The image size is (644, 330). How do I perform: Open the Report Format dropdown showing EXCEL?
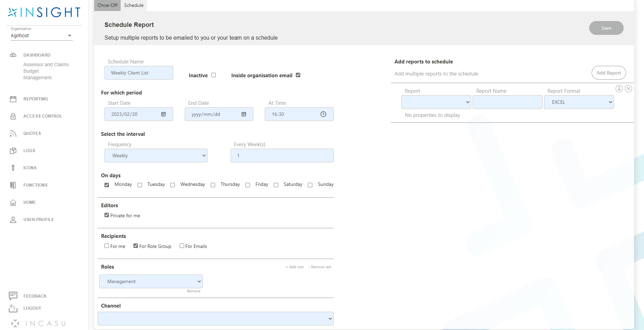[x=579, y=102]
